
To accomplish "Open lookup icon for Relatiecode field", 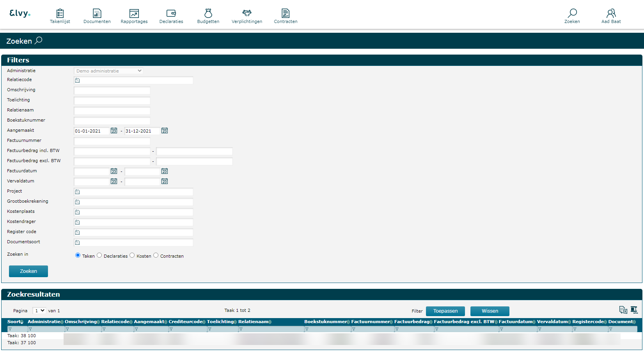I will 78,80.
